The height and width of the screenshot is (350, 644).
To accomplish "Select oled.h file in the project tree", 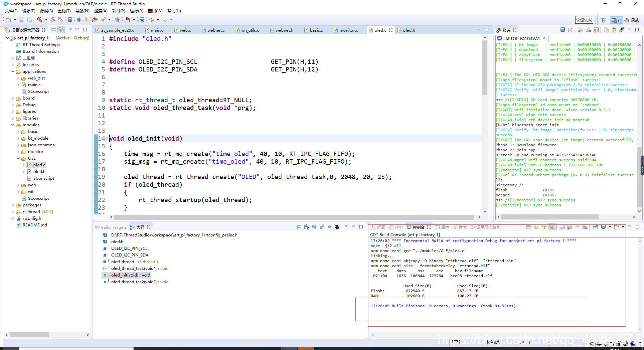I will (x=39, y=172).
